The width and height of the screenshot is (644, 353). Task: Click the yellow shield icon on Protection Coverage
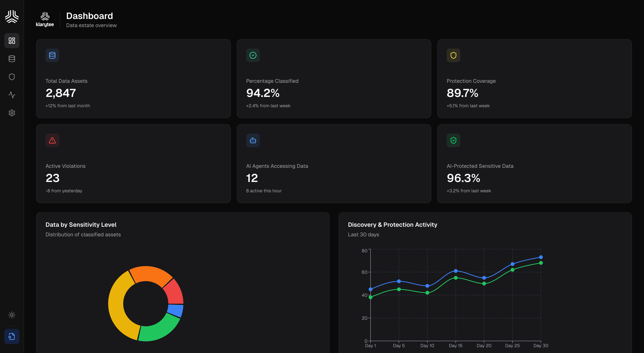coord(453,55)
